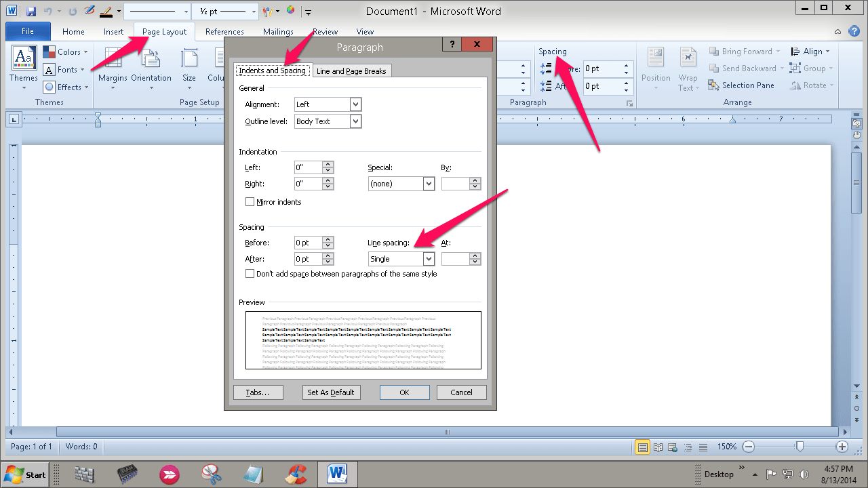Open the Selection Pane
The width and height of the screenshot is (868, 488).
tap(741, 85)
